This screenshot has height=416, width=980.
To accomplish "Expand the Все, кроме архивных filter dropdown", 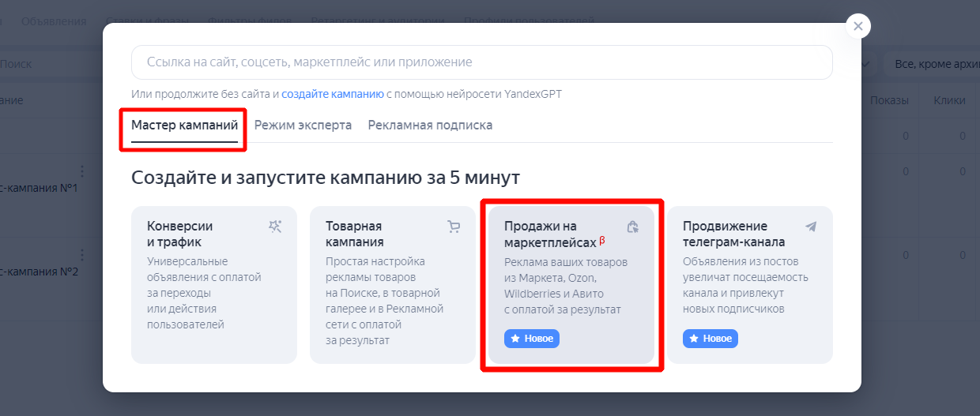I will (x=933, y=63).
